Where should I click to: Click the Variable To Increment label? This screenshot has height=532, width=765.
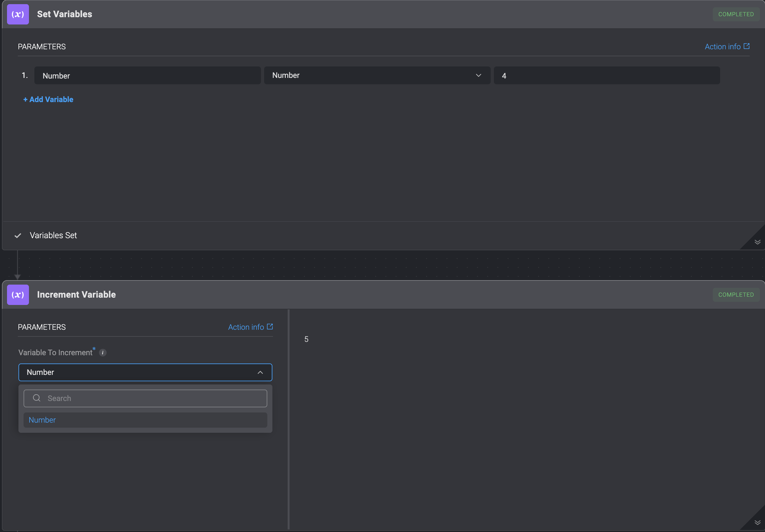[x=55, y=353]
